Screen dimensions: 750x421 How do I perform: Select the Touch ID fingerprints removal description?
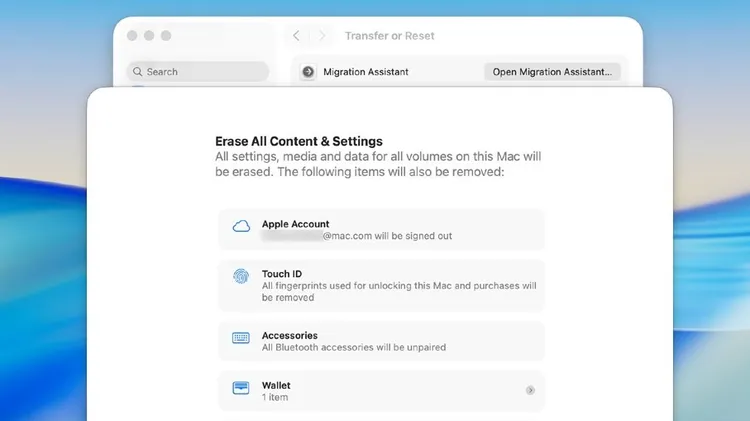click(398, 291)
